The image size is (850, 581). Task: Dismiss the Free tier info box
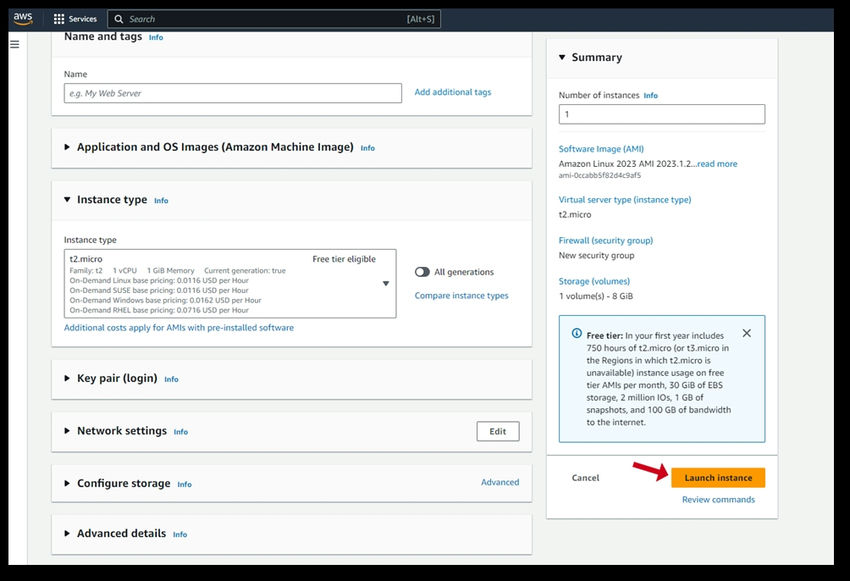(x=746, y=333)
